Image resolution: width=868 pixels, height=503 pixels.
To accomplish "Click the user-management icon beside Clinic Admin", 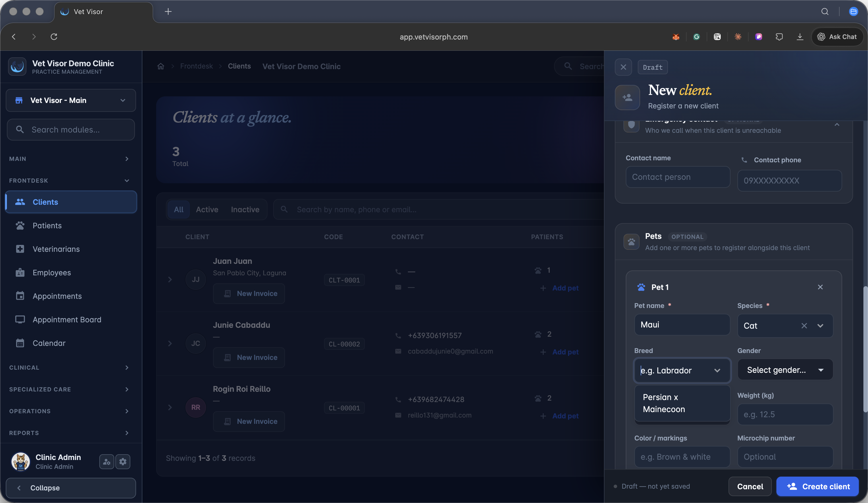I will 107,462.
